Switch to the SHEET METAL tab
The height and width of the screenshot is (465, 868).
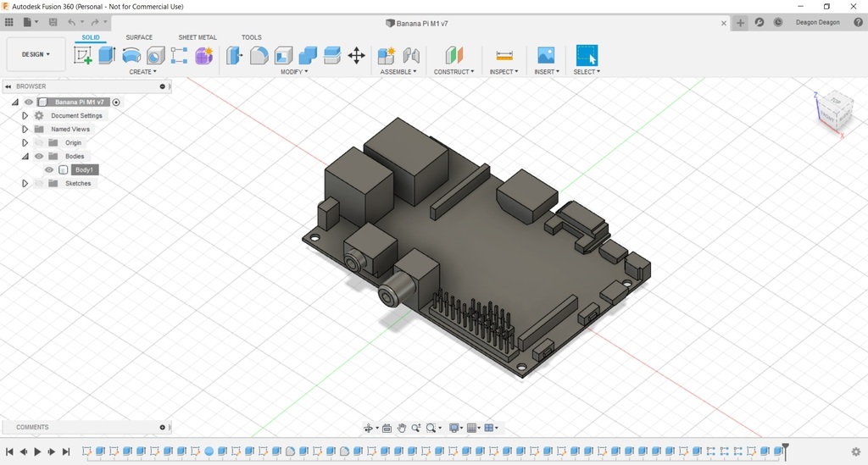tap(198, 37)
